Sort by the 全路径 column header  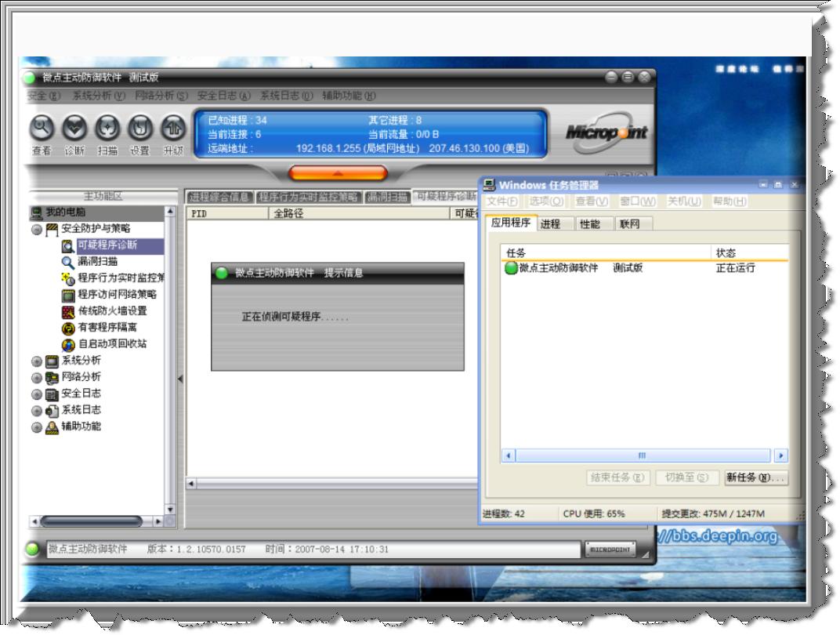359,213
